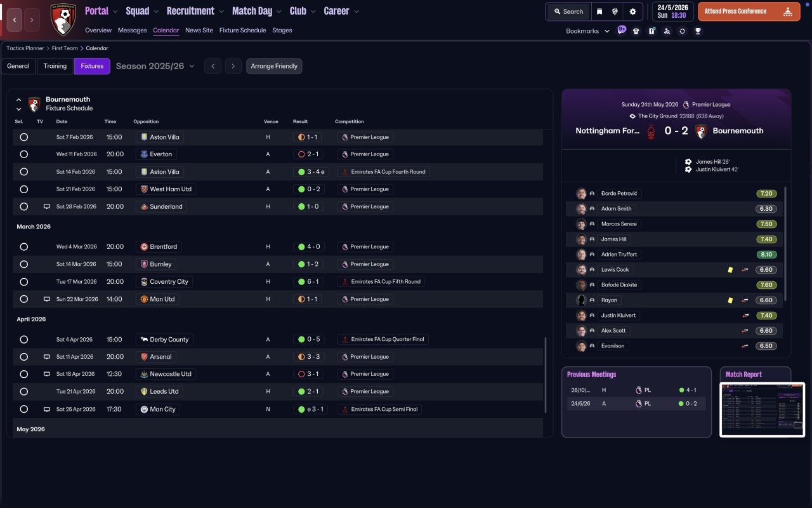The image size is (812, 508).
Task: Open the Club dropdown menu
Action: pos(303,11)
